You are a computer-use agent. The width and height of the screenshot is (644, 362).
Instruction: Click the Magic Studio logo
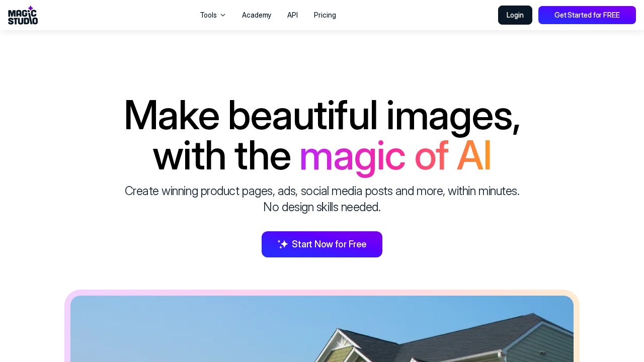23,15
